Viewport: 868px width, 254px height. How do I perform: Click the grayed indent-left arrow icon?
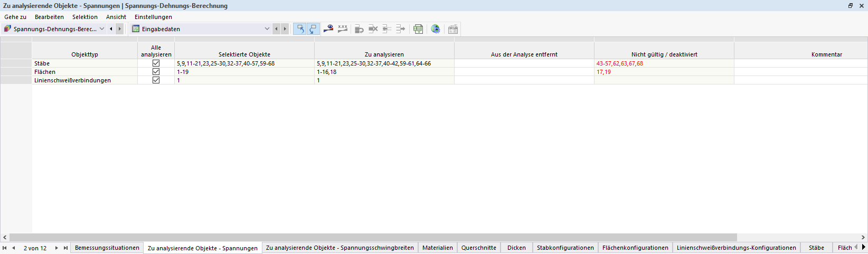(387, 29)
